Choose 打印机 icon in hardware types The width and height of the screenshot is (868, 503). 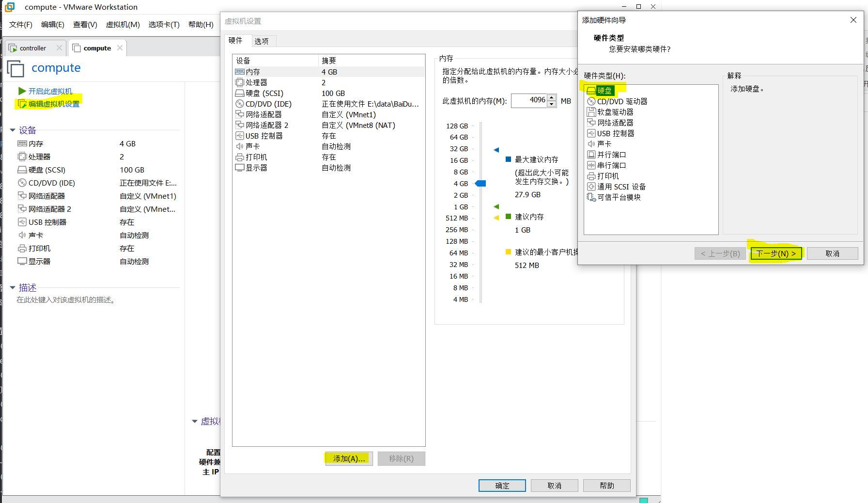coord(591,176)
